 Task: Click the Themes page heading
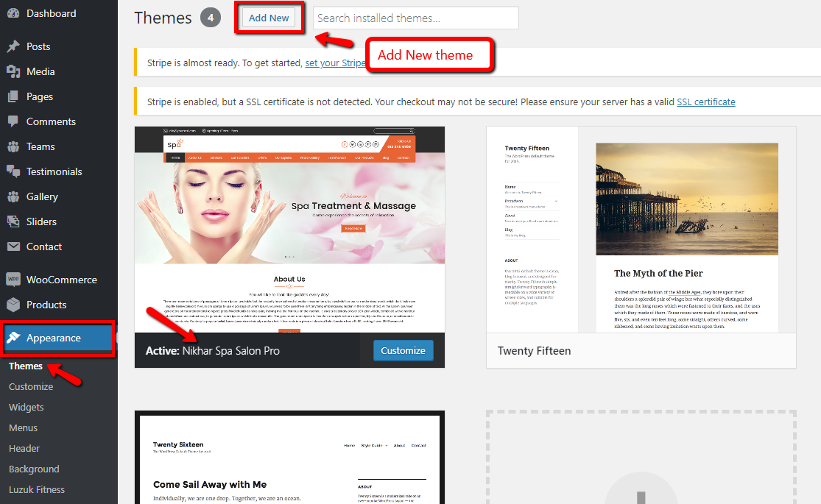[x=163, y=18]
